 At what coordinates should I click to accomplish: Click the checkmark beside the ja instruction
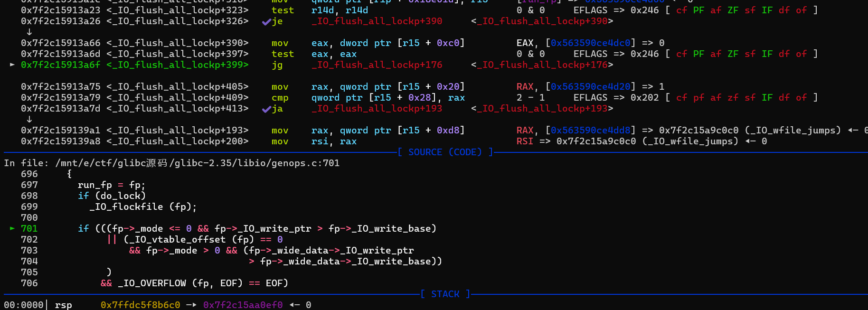coord(266,109)
